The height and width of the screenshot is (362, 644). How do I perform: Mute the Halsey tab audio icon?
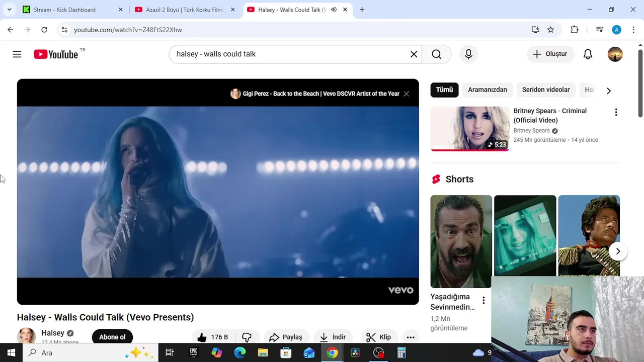click(334, 10)
